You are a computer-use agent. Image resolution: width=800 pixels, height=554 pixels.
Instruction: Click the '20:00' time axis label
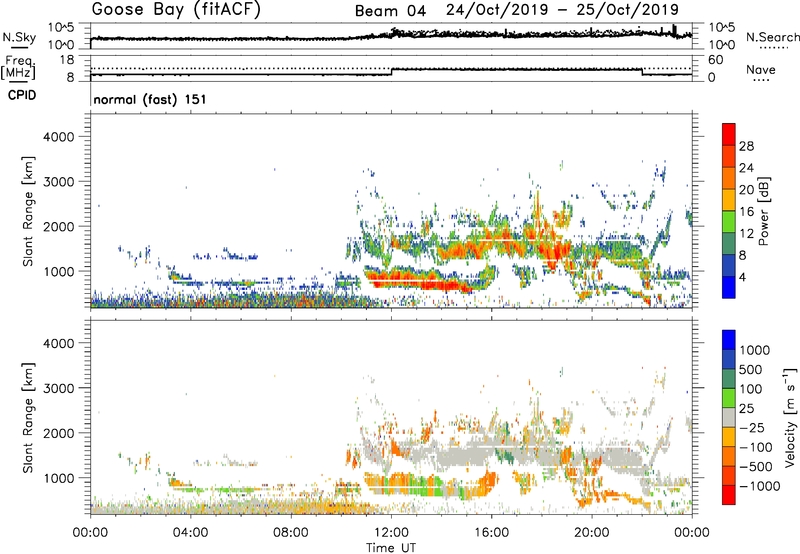592,533
